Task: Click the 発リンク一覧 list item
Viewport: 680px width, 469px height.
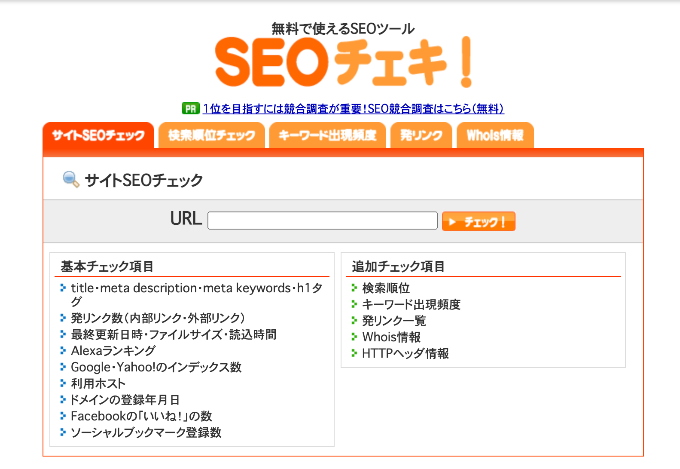Action: tap(394, 321)
